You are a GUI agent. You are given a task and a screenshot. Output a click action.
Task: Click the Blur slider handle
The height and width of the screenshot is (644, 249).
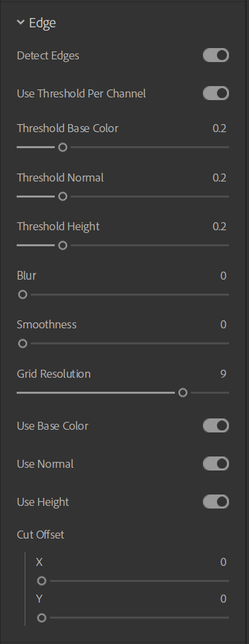[23, 294]
